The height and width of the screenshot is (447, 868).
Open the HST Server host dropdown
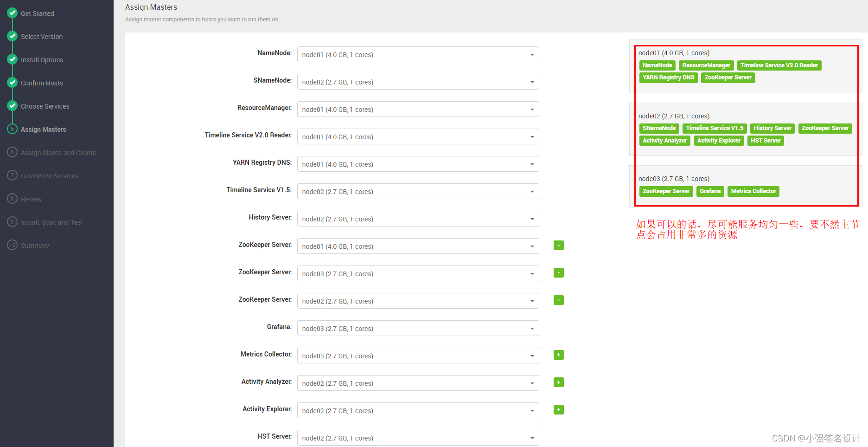pyautogui.click(x=418, y=438)
